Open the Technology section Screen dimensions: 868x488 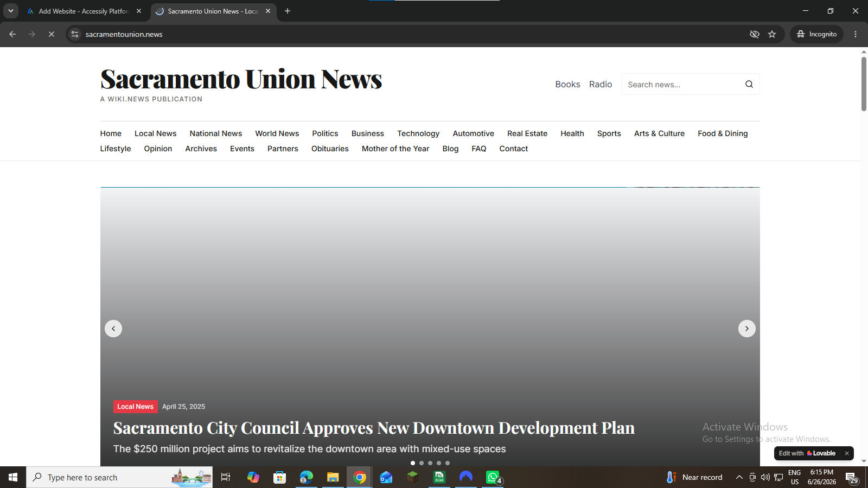pos(418,133)
